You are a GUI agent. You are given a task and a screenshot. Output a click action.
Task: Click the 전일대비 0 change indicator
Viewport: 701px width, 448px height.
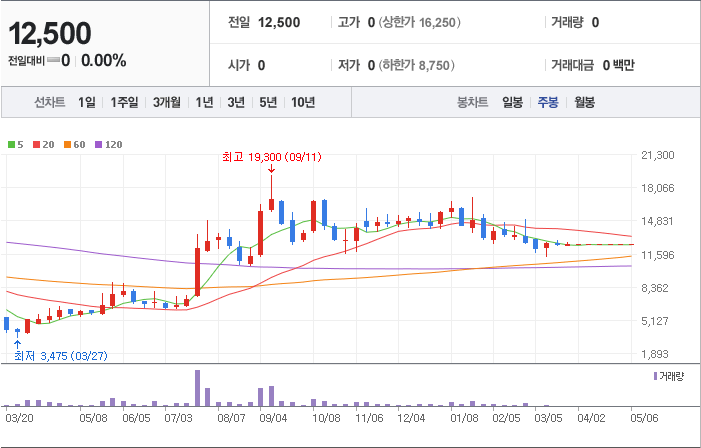coord(39,60)
